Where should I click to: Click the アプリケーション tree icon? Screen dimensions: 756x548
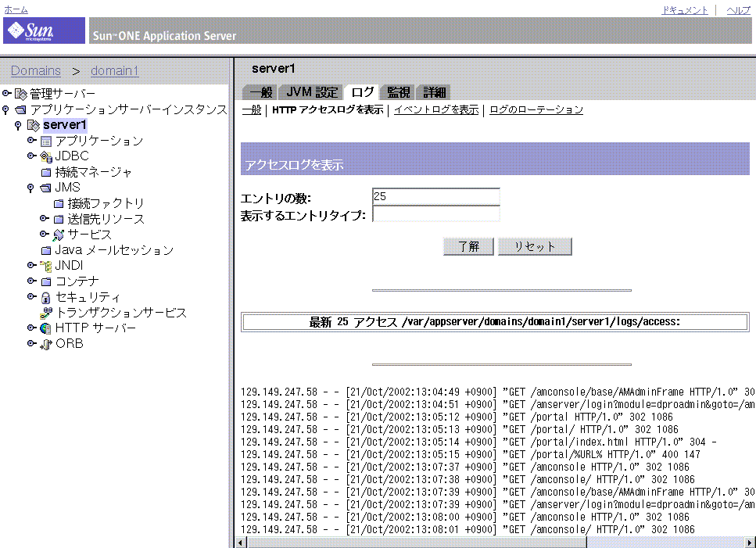(46, 141)
